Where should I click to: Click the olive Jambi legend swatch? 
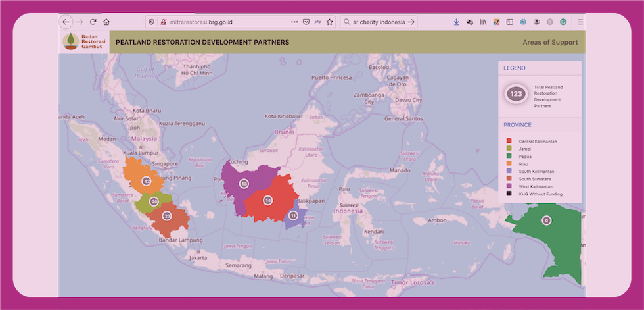tap(509, 149)
